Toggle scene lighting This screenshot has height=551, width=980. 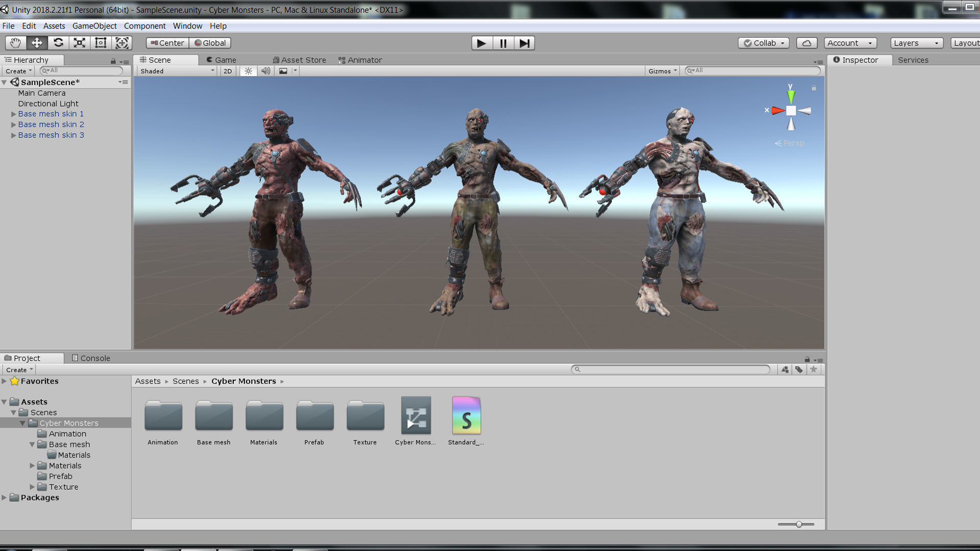coord(248,71)
